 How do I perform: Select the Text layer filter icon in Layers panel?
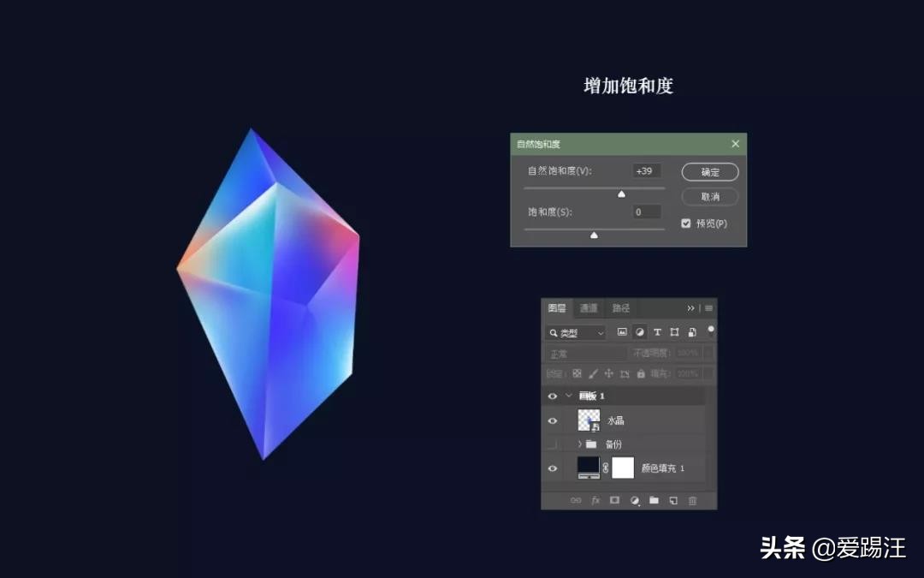(x=658, y=332)
